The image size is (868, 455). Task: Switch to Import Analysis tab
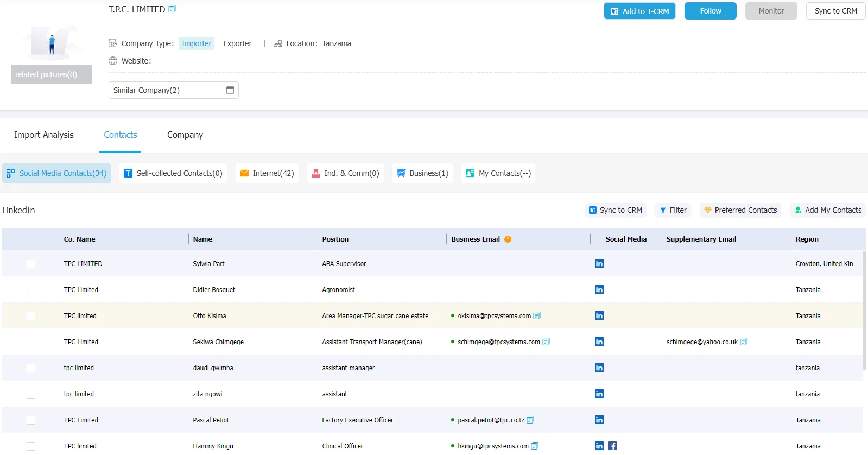[44, 135]
